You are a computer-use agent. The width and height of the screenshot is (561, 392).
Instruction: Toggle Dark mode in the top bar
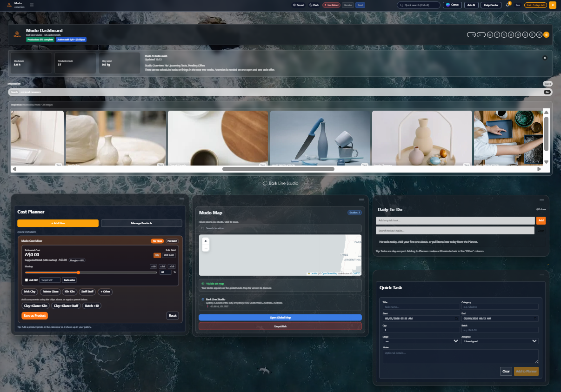click(x=314, y=5)
